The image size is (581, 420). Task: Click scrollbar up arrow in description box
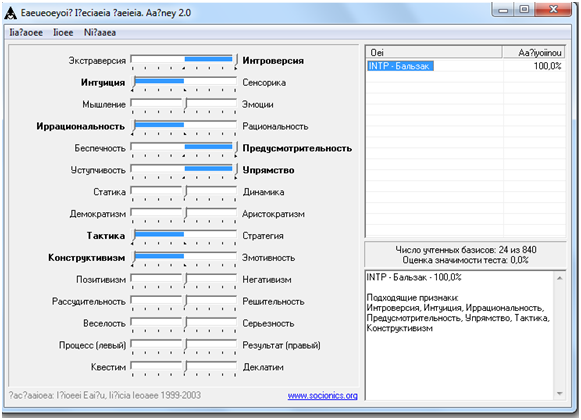pos(560,278)
